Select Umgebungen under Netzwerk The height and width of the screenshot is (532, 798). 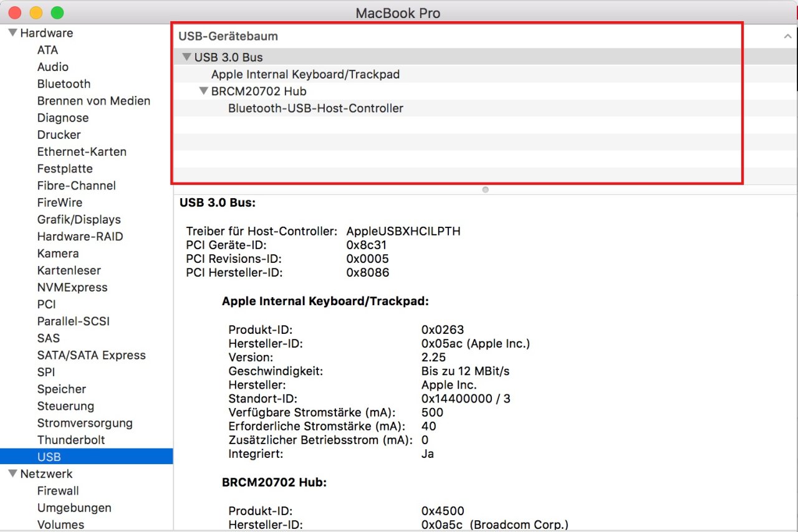point(74,508)
